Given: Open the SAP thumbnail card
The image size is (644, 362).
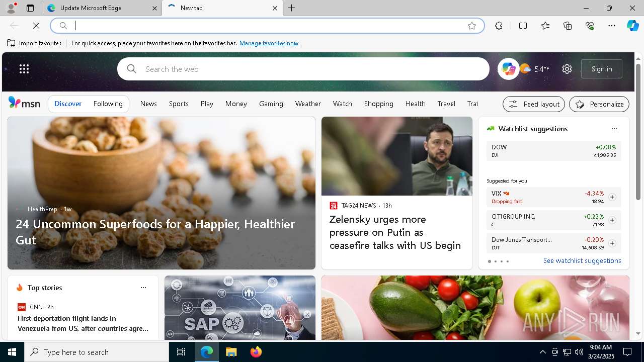Looking at the screenshot, I should [x=240, y=308].
